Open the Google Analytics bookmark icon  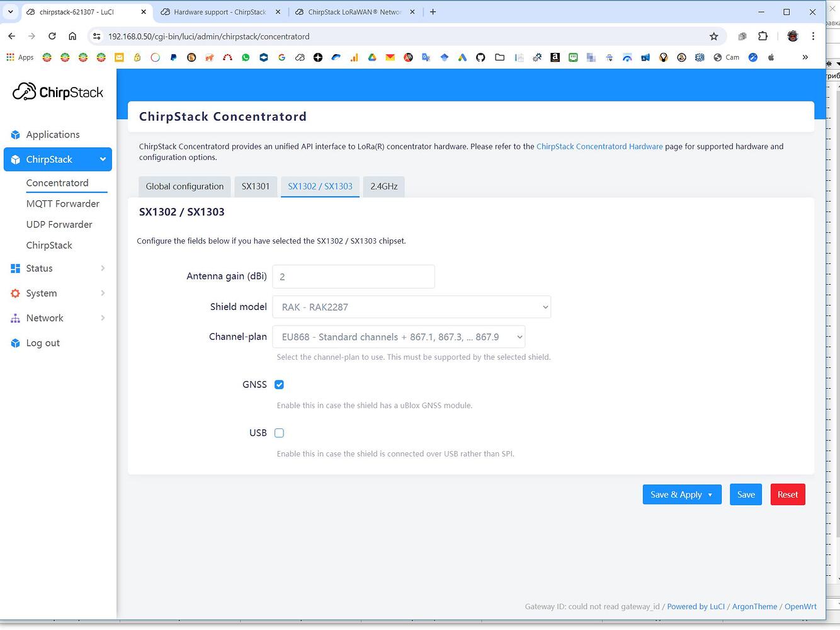pyautogui.click(x=354, y=57)
